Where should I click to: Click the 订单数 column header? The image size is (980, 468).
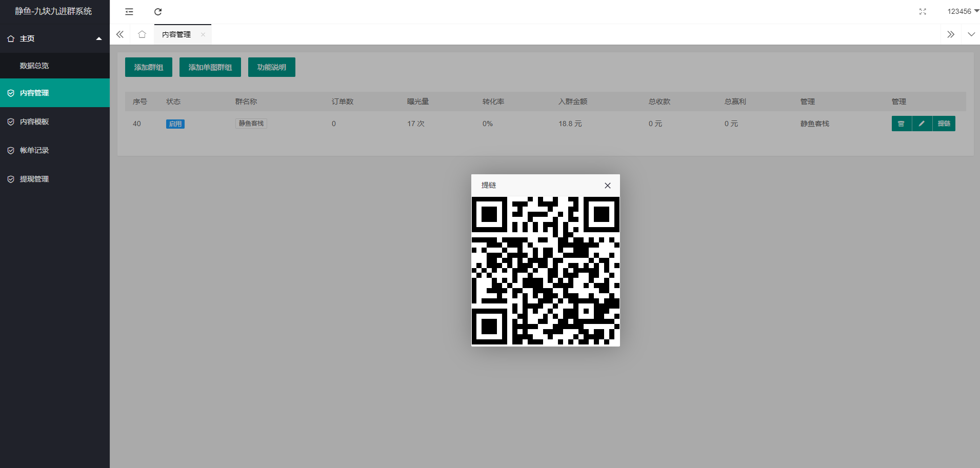[x=343, y=101]
